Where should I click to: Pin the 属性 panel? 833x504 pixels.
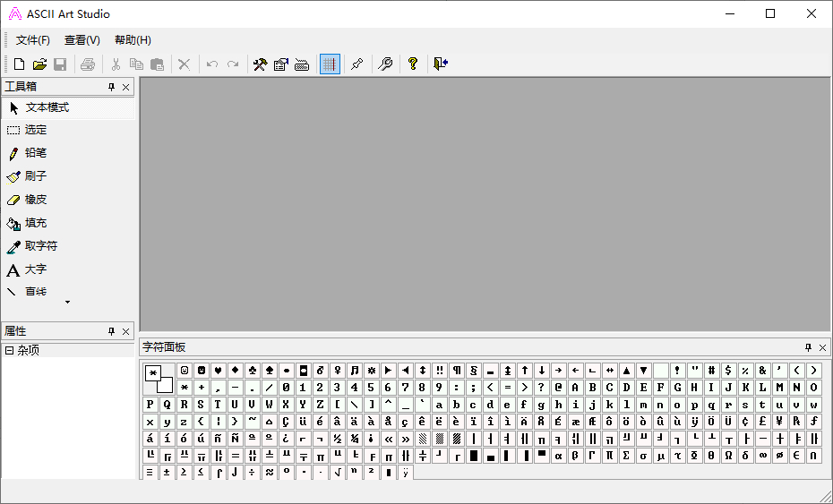(111, 331)
